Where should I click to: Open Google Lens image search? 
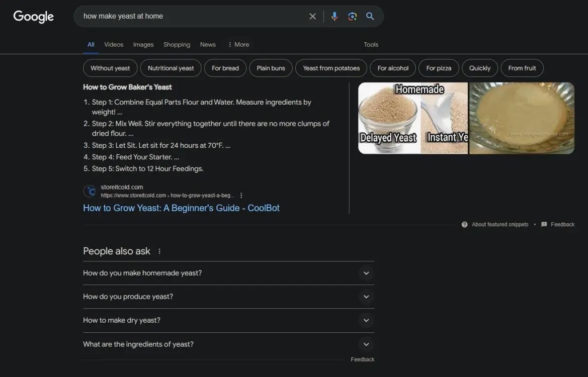click(x=352, y=16)
